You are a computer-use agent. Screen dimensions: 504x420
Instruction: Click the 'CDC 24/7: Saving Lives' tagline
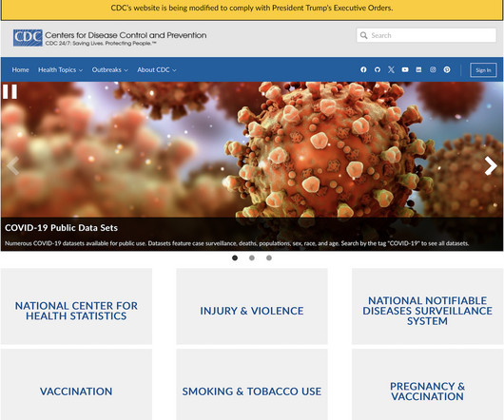101,44
